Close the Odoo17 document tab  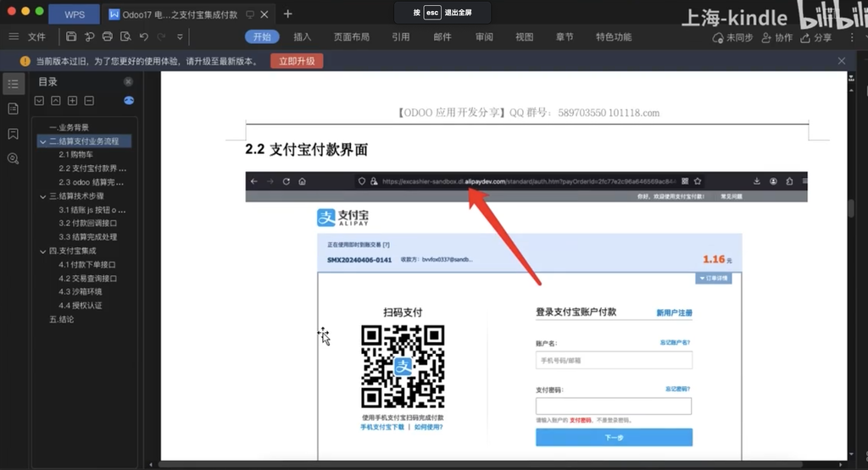pos(264,14)
